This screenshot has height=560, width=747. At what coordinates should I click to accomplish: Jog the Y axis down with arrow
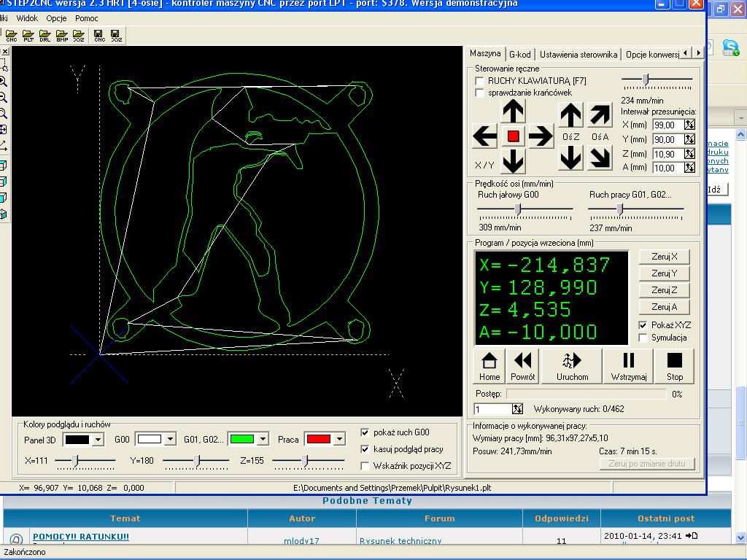coord(513,161)
